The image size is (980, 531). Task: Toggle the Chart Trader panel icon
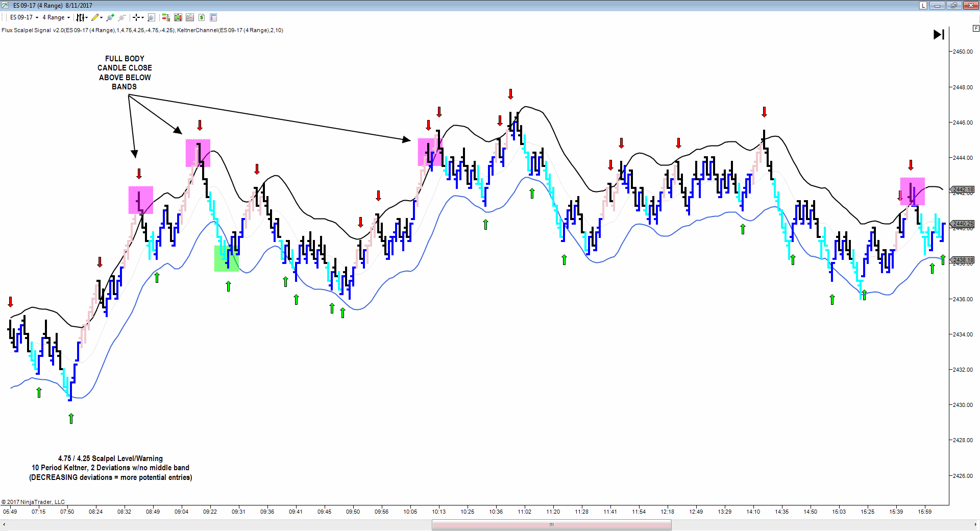(x=166, y=17)
